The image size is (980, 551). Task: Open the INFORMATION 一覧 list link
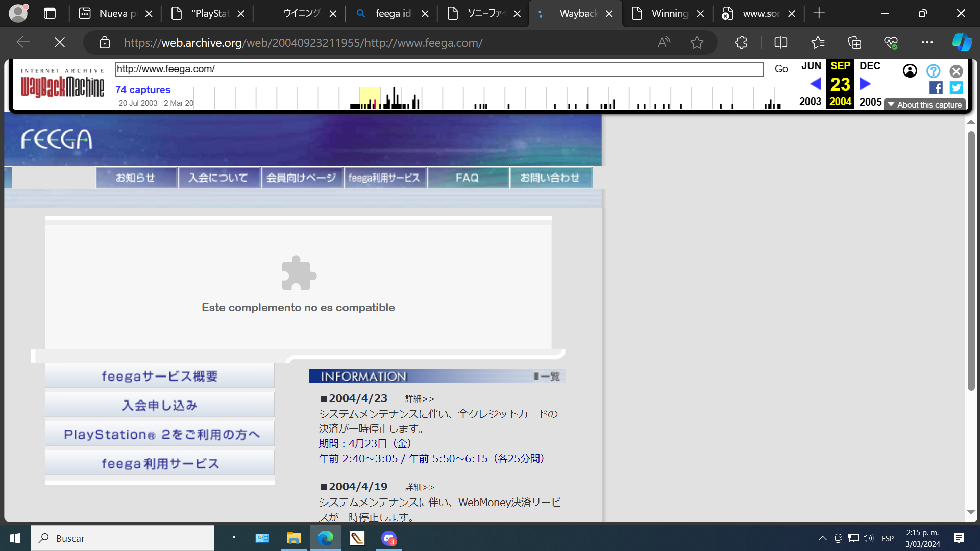(x=547, y=377)
